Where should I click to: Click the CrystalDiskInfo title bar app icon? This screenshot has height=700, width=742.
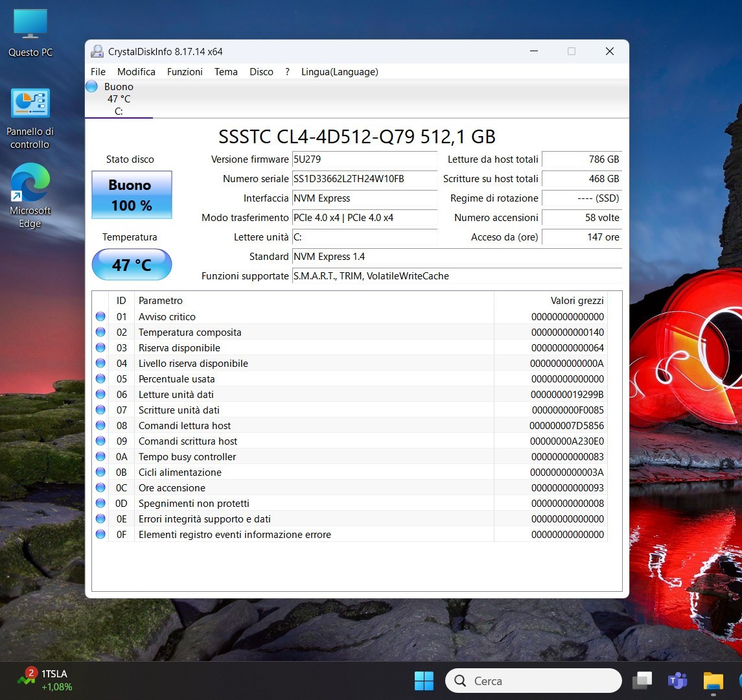pos(97,52)
